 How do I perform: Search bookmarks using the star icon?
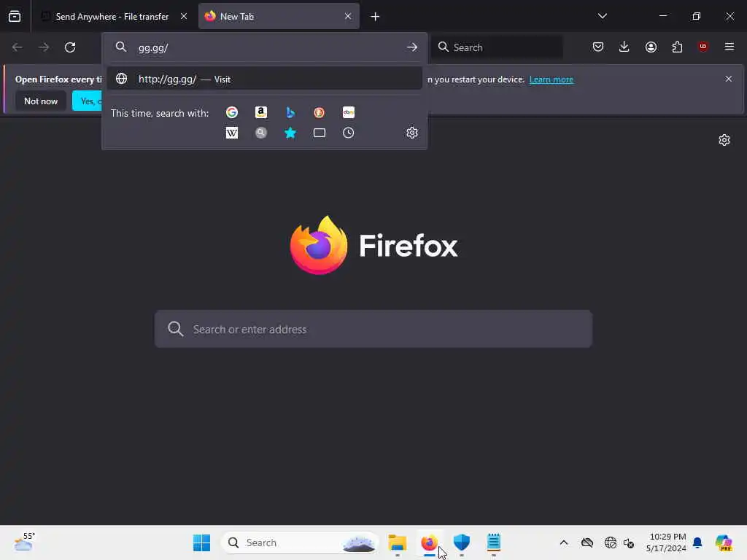click(x=290, y=133)
